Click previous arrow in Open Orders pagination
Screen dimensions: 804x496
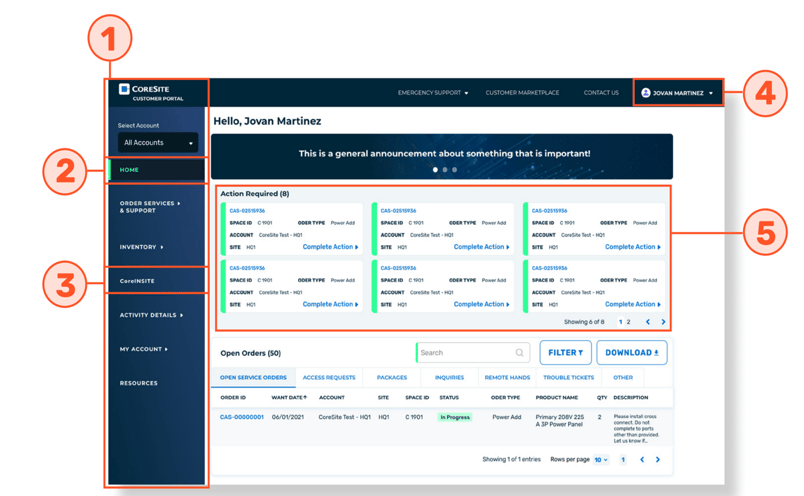pyautogui.click(x=642, y=460)
